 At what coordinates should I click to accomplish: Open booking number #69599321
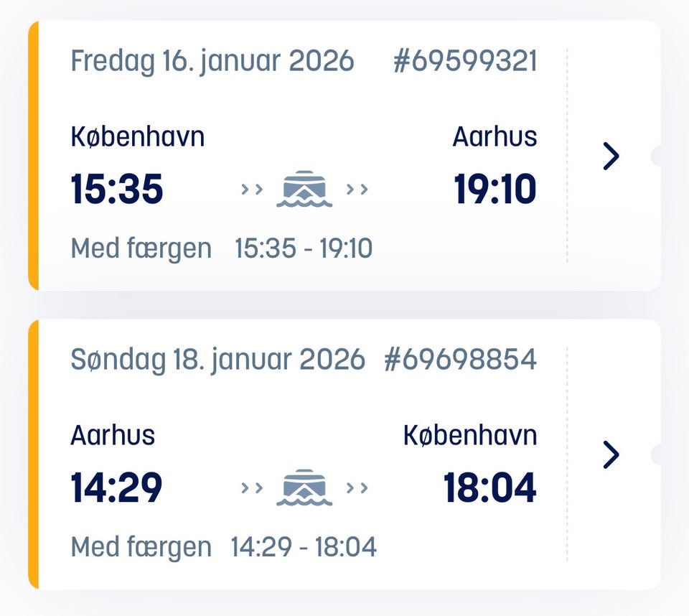(465, 62)
